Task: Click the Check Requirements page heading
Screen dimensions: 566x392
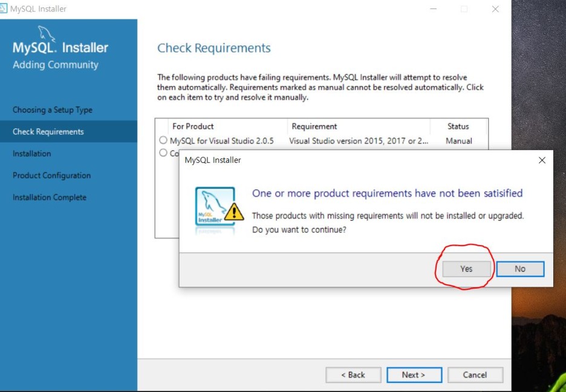Action: tap(214, 48)
